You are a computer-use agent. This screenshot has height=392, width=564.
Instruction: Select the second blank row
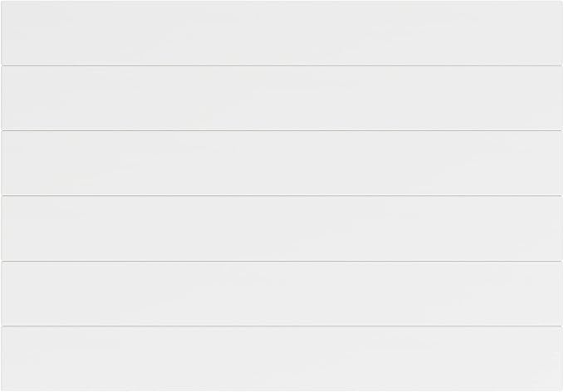(x=282, y=98)
